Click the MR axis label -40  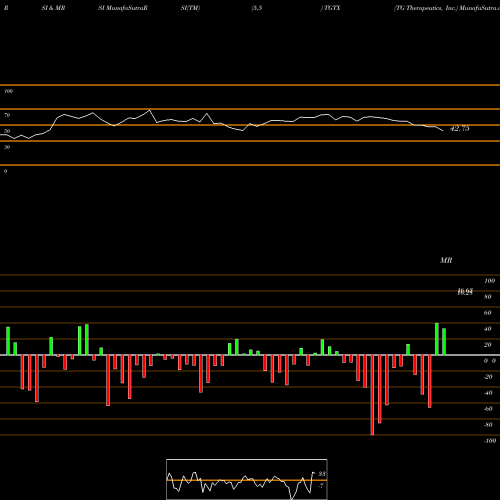pyautogui.click(x=488, y=393)
